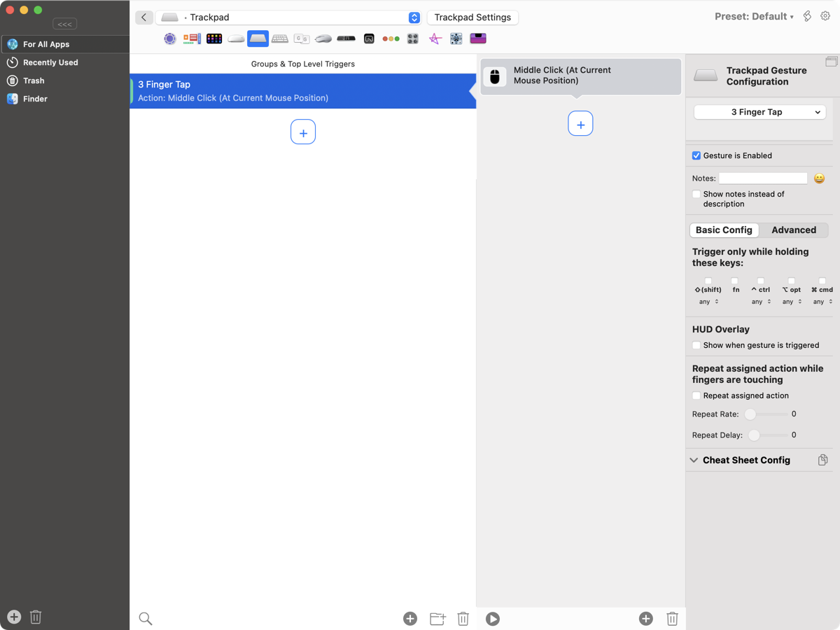Open the Drawings gesture section
Screen dimensions: 840x630
435,38
